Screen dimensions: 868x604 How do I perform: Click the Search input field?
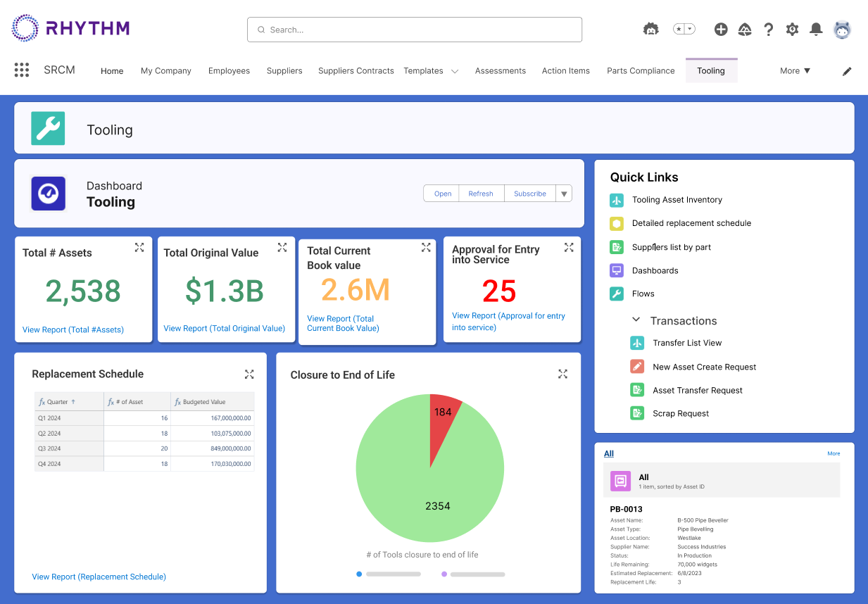(x=414, y=30)
